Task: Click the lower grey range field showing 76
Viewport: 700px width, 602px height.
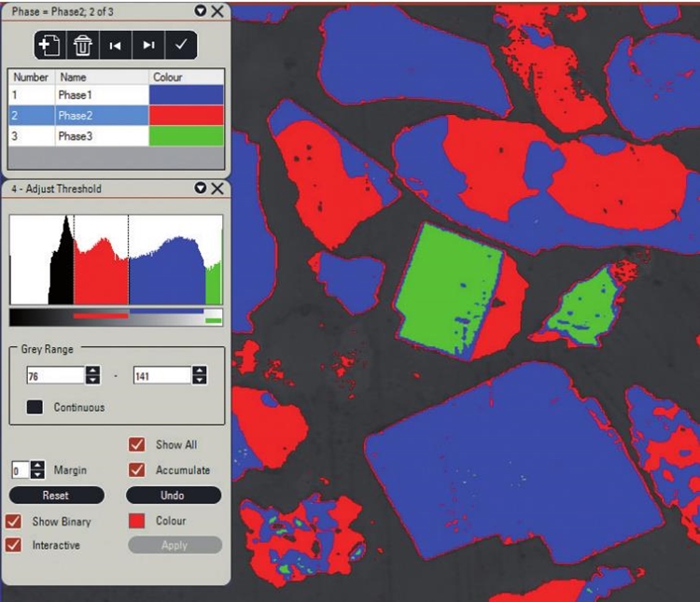Action: (54, 375)
